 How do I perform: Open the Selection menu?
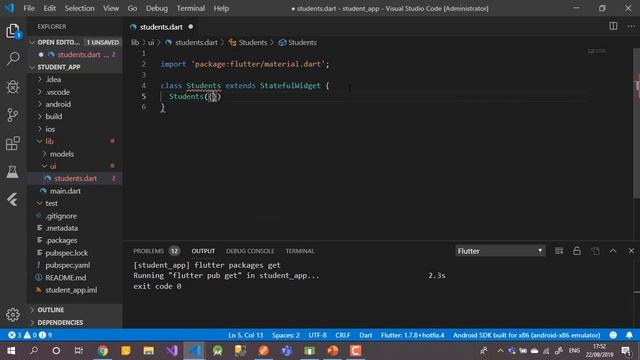(x=79, y=8)
